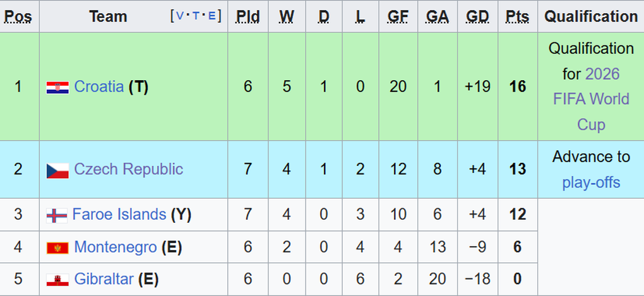Open the 2026 FIFA World Cup link

point(591,99)
